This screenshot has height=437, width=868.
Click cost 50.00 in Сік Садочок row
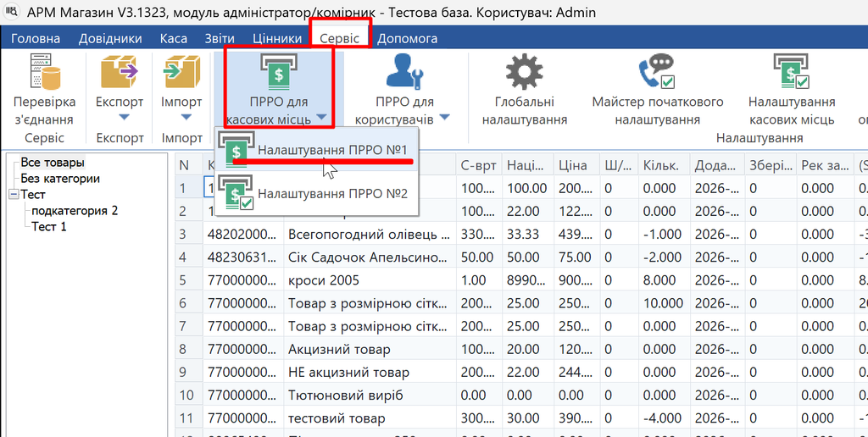pos(479,257)
